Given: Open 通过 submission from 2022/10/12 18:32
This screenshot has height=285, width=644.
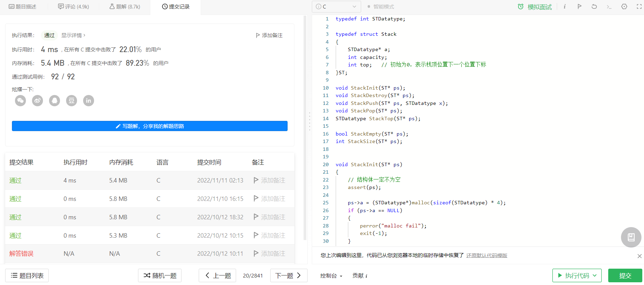Looking at the screenshot, I should click(x=15, y=217).
